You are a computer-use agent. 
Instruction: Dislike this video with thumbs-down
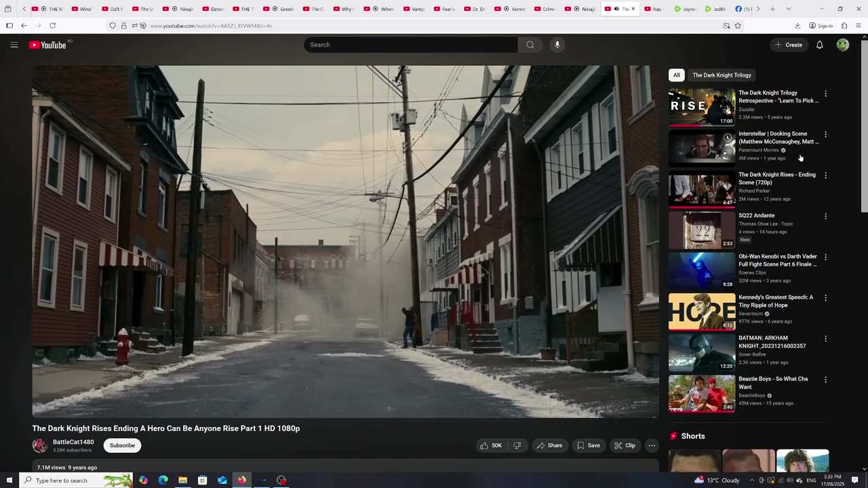517,445
